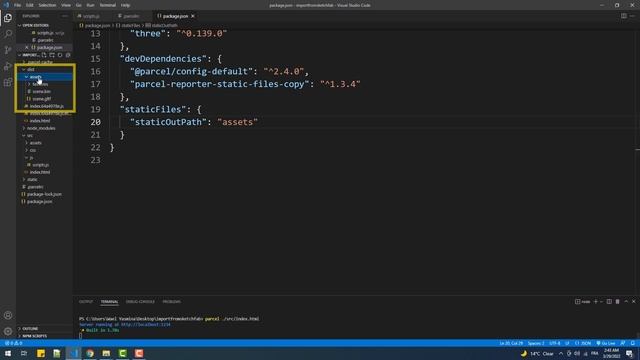
Task: Click New Folder icon in explorer header
Action: tap(52, 55)
